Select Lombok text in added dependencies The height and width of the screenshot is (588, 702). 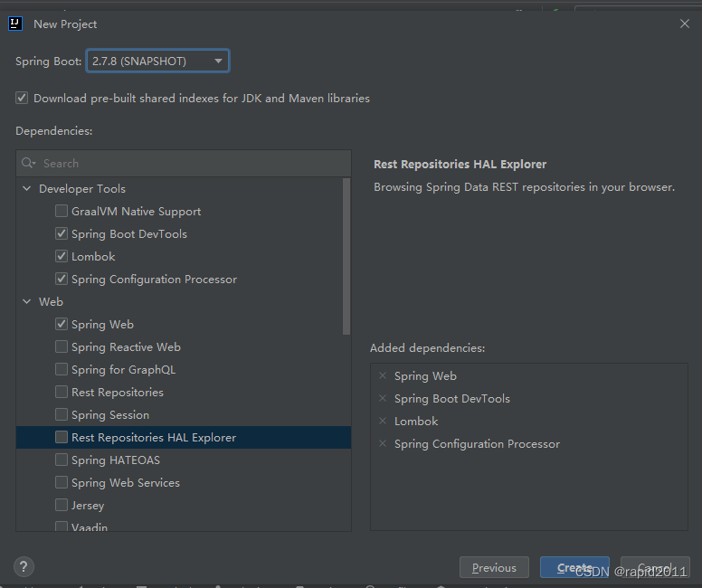[x=416, y=421]
